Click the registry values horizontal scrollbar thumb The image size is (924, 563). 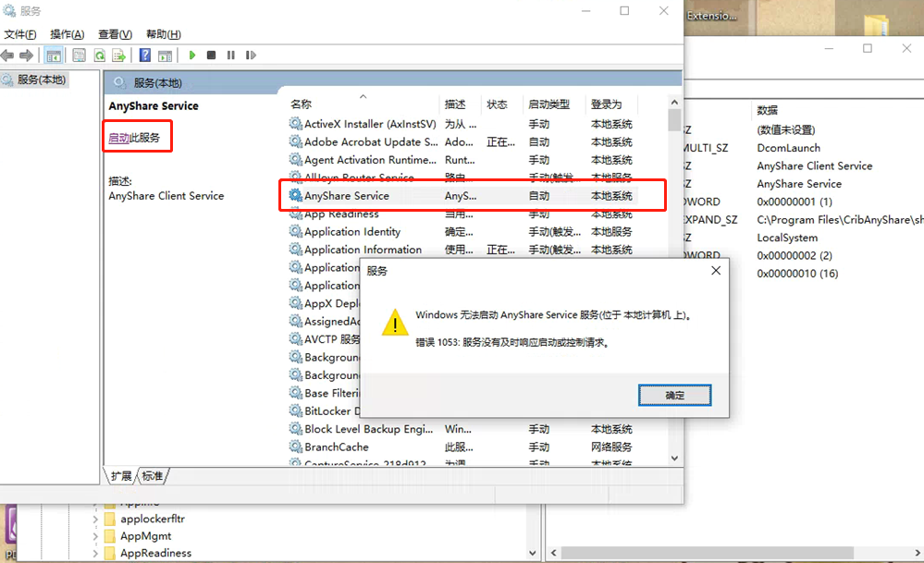pos(708,553)
